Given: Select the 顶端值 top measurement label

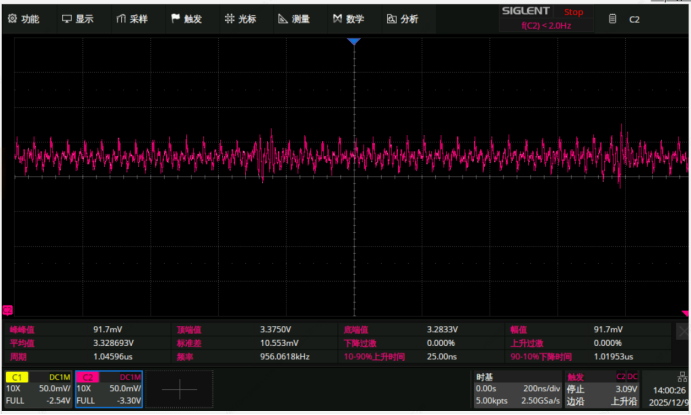Looking at the screenshot, I should pyautogui.click(x=189, y=330).
